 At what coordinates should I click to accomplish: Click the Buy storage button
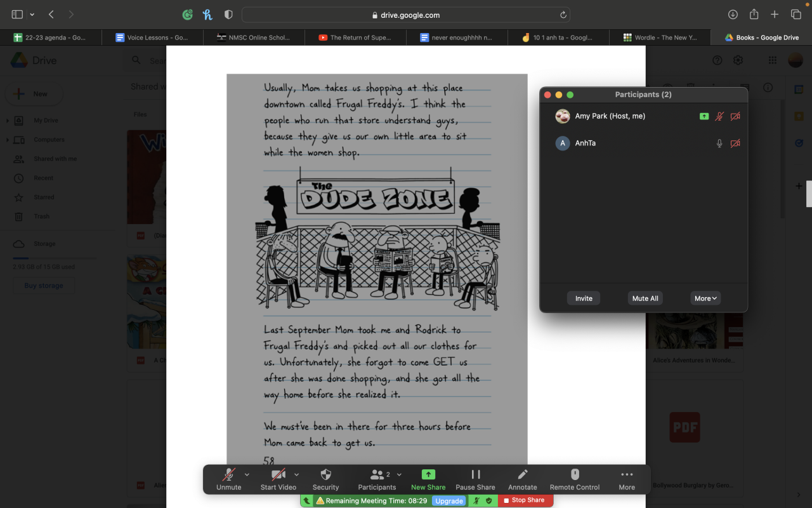coord(44,286)
